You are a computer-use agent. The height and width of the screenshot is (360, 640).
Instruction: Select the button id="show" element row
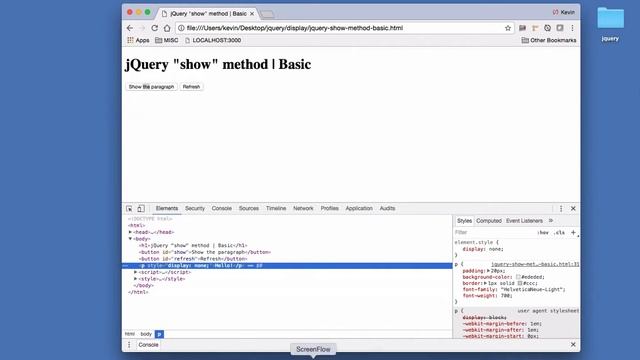(287, 252)
